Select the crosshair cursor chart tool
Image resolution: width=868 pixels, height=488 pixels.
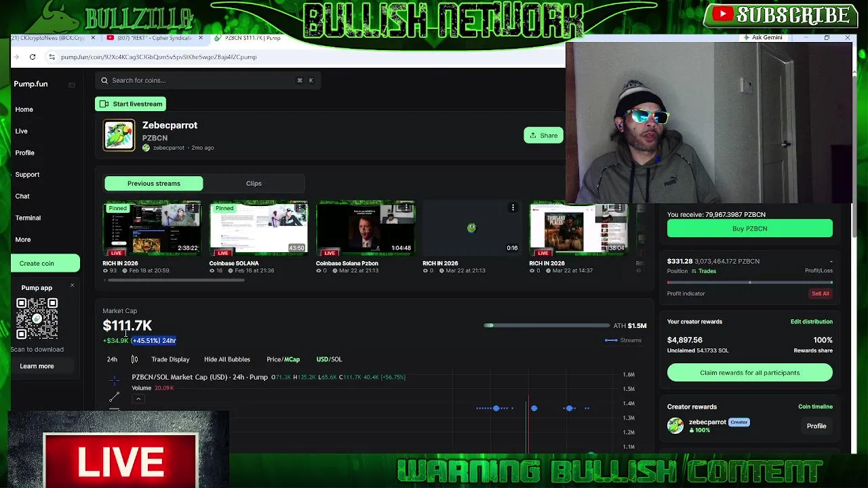(114, 380)
